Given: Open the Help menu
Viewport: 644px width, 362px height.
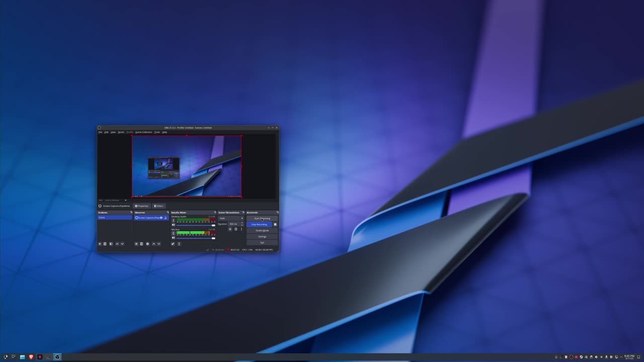Looking at the screenshot, I should tap(165, 132).
